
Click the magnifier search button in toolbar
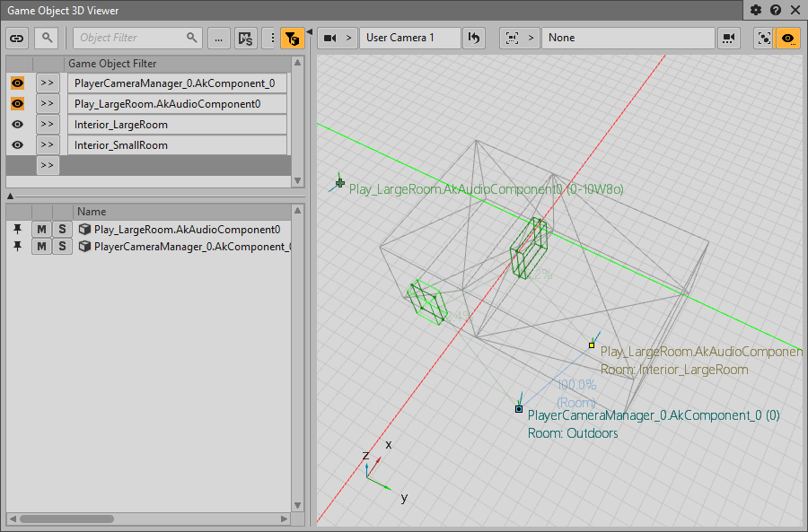coord(45,38)
